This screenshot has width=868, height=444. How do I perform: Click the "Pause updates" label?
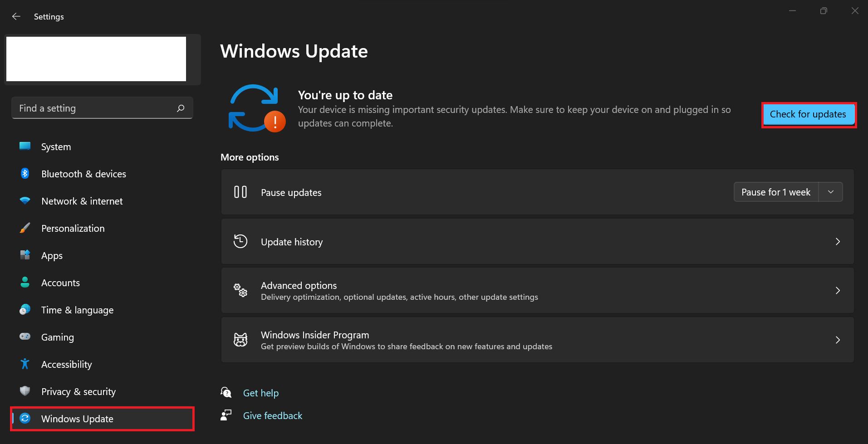[x=291, y=193]
